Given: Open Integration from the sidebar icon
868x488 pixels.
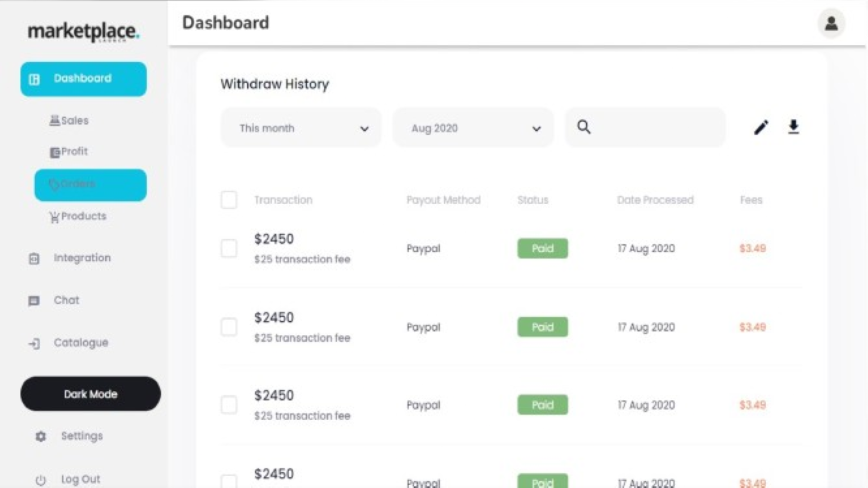Looking at the screenshot, I should (33, 258).
